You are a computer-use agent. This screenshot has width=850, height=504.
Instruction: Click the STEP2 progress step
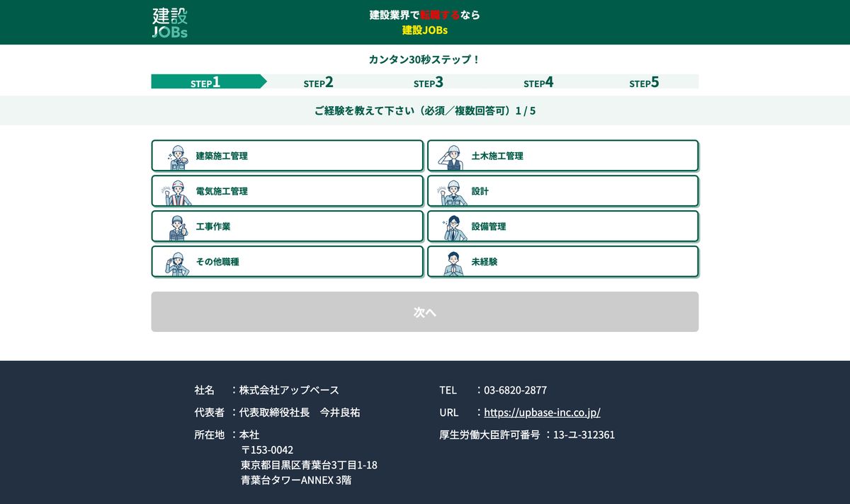point(318,82)
